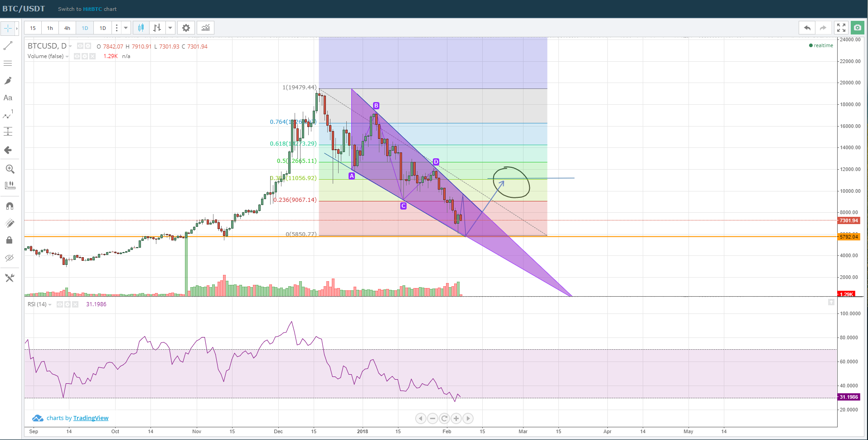The image size is (868, 440).
Task: Zoom in chart with plus button
Action: pos(456,418)
